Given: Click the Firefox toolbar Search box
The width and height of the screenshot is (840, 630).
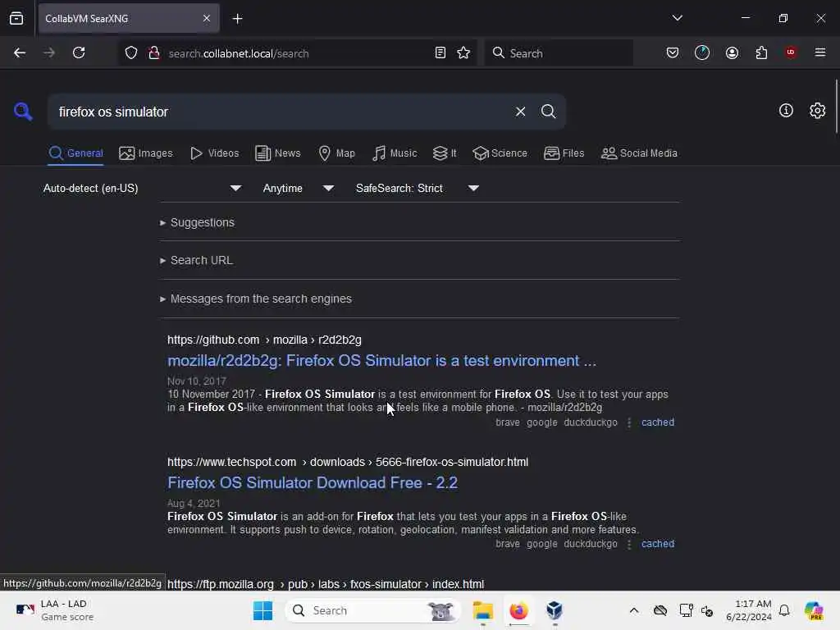Looking at the screenshot, I should click(559, 53).
